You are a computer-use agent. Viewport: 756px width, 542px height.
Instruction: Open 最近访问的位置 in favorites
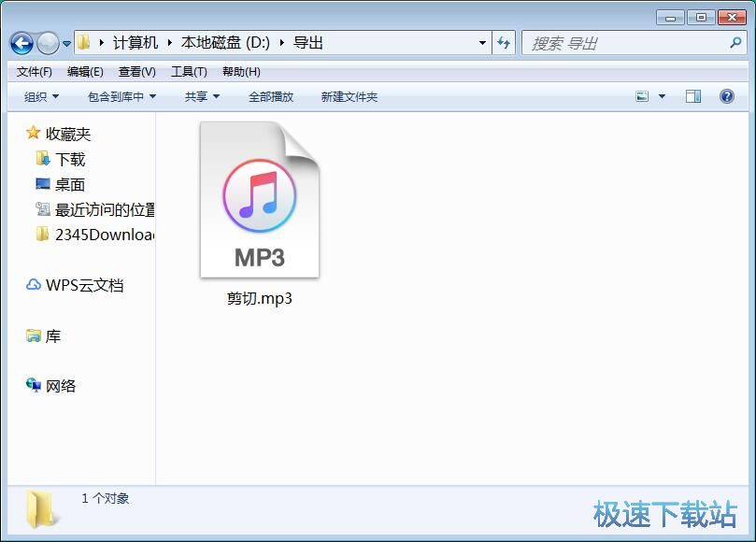pyautogui.click(x=105, y=209)
